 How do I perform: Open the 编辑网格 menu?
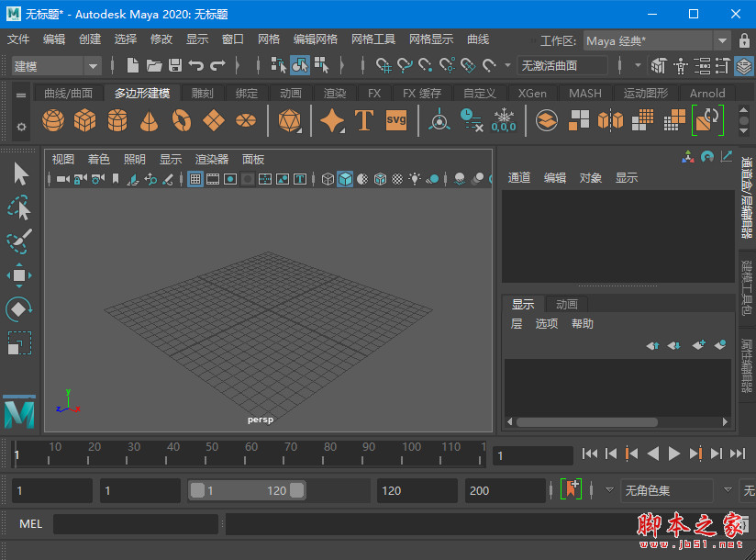click(x=316, y=39)
